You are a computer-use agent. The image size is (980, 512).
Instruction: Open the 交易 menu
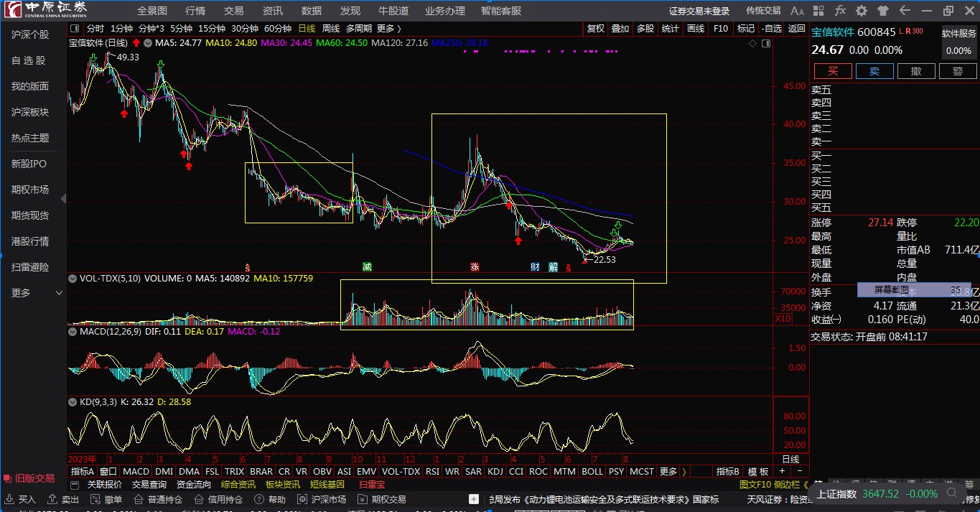pyautogui.click(x=234, y=11)
